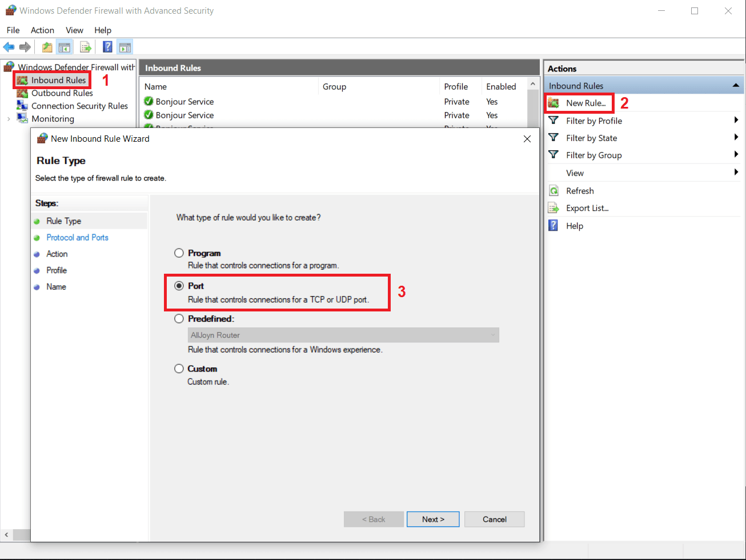Open the Action menu
The height and width of the screenshot is (560, 746).
pyautogui.click(x=42, y=30)
